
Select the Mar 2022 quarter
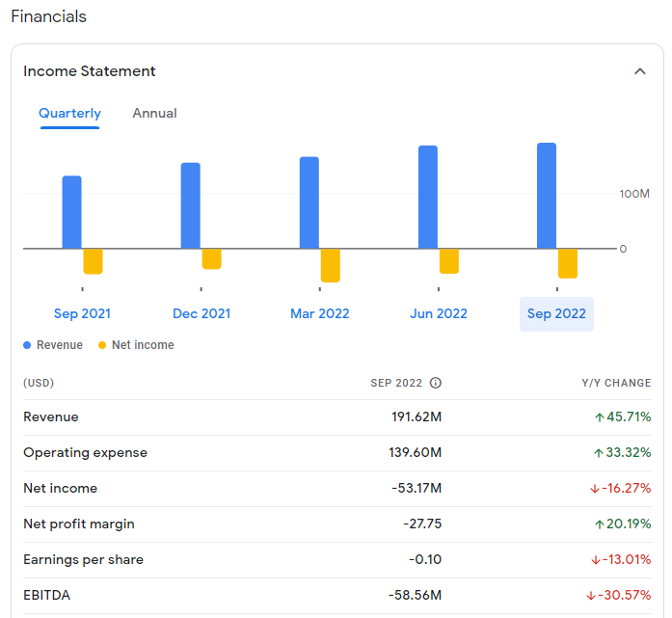pyautogui.click(x=320, y=313)
